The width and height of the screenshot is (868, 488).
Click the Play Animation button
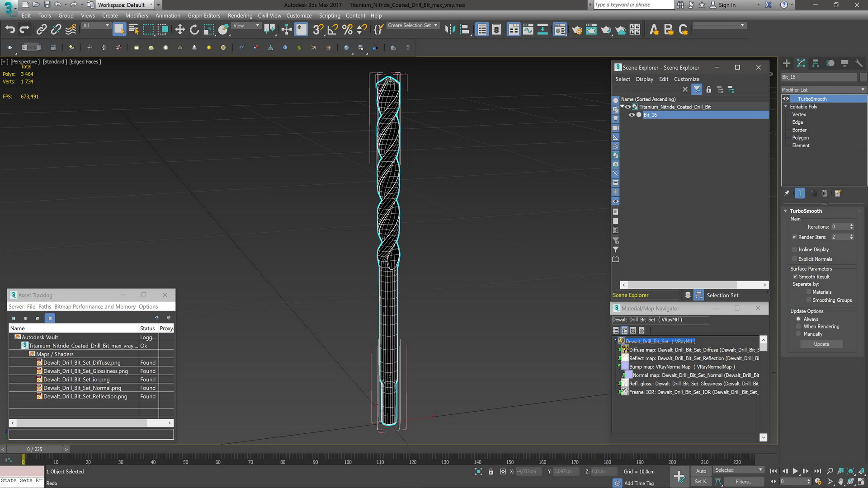click(795, 471)
